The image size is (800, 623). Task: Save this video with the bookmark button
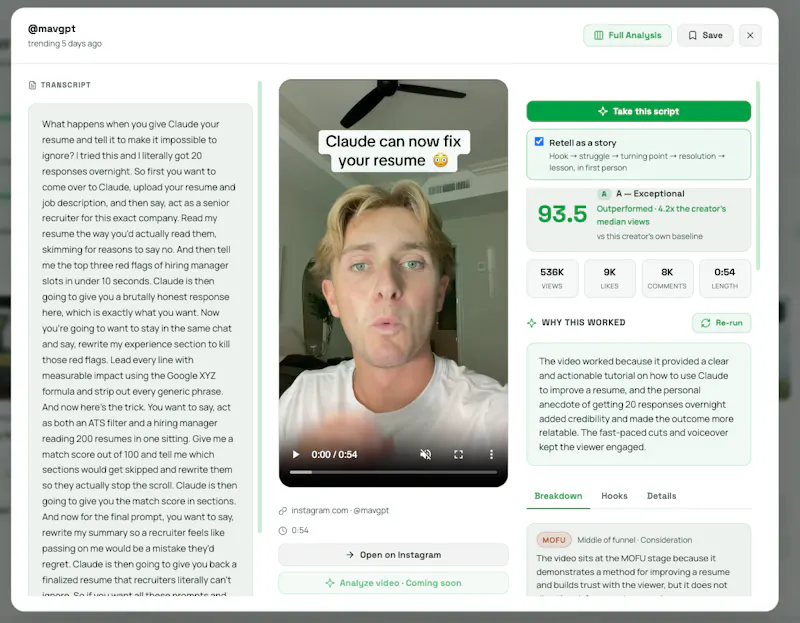tap(705, 35)
